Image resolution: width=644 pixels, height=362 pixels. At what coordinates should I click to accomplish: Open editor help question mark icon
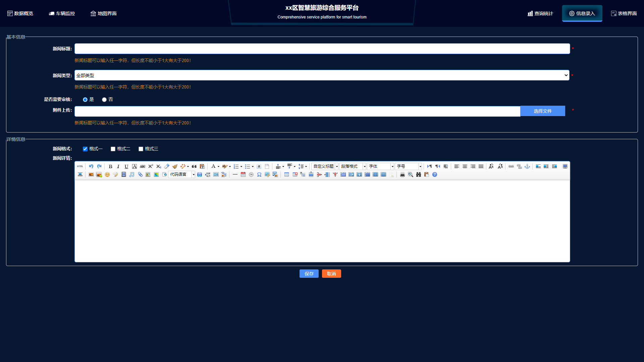[435, 174]
